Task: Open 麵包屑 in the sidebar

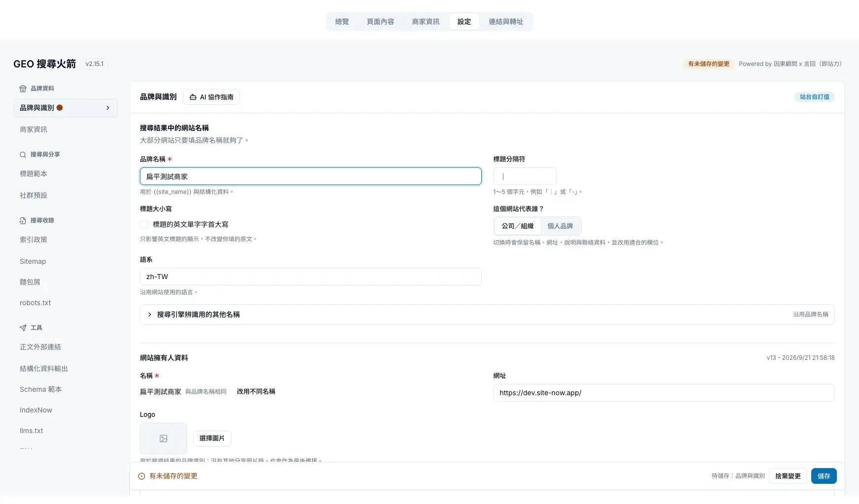Action: coord(66,282)
